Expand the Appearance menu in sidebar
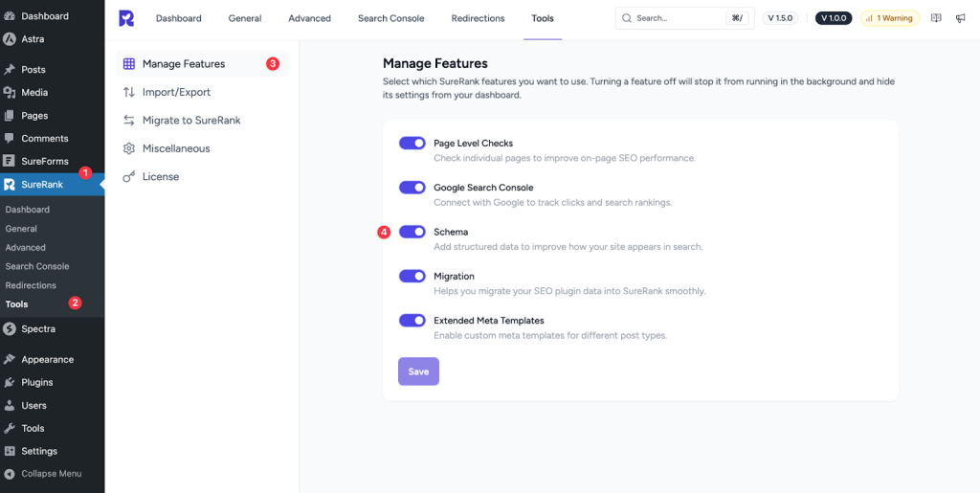 pos(47,360)
